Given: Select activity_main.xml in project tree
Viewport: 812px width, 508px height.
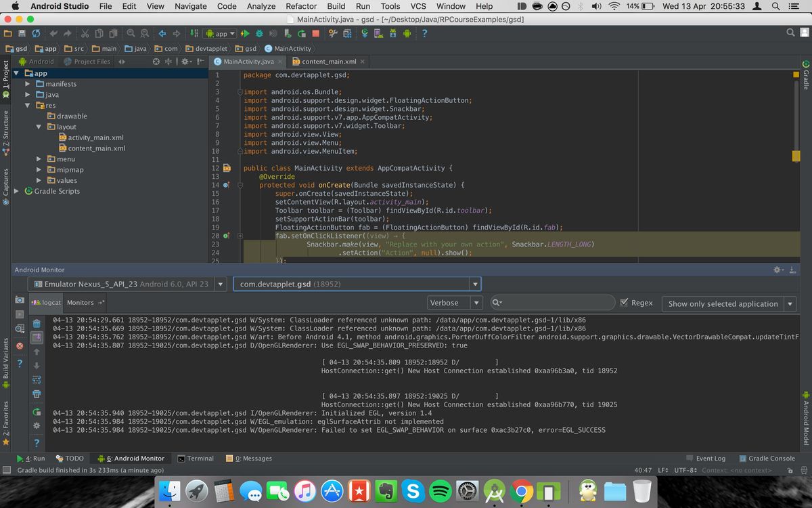Looking at the screenshot, I should point(91,137).
